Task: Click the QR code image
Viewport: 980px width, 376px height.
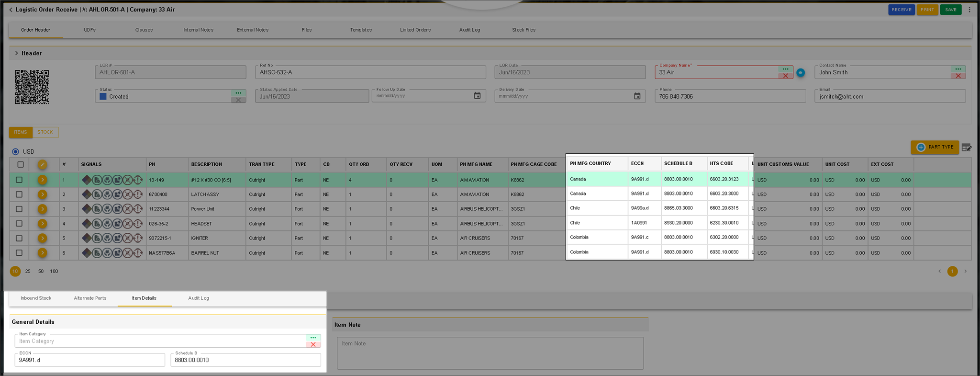Action: tap(32, 87)
